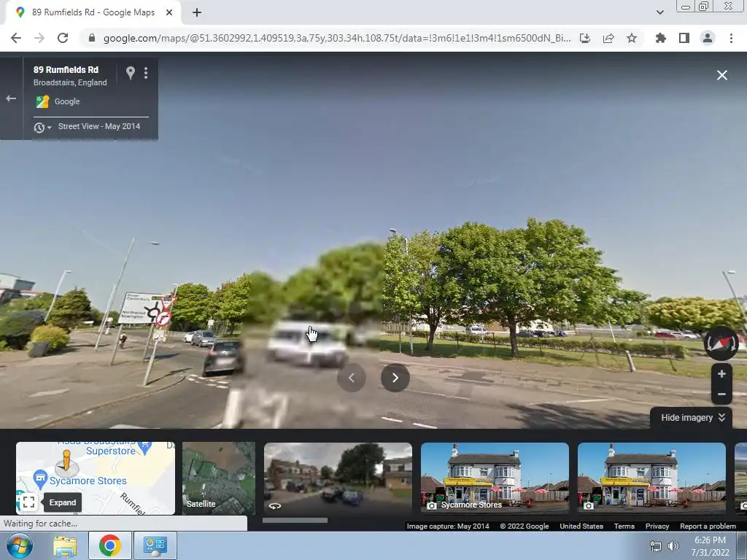Open Street View more options menu

(x=146, y=73)
